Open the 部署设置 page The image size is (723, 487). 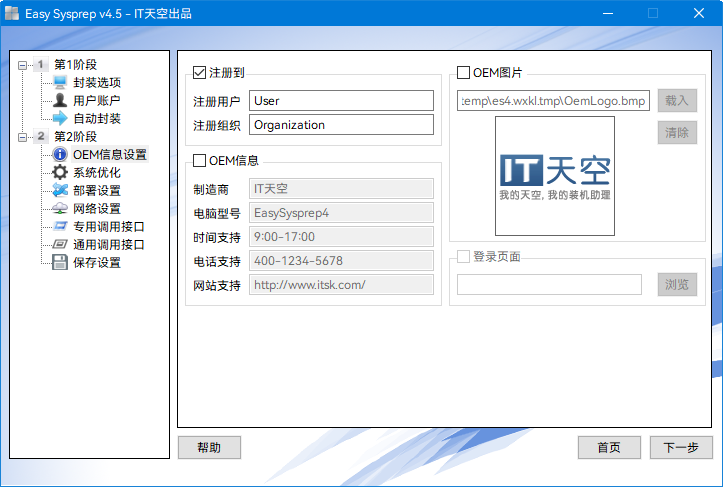pos(97,190)
